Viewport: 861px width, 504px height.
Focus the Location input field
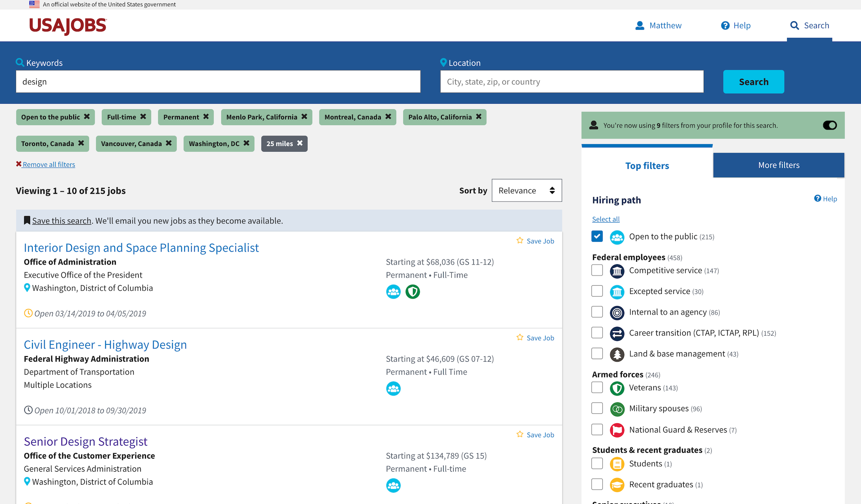(572, 81)
